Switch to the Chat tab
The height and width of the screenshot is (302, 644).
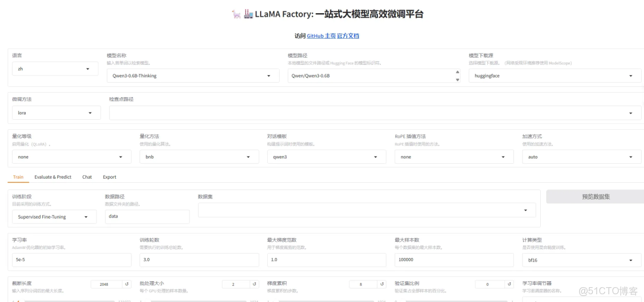coord(87,177)
